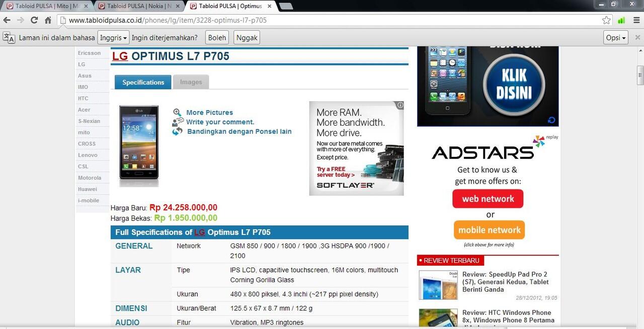Click the Harga Baru price Rp 24.258.000,00
The image size is (644, 329).
[x=183, y=207]
